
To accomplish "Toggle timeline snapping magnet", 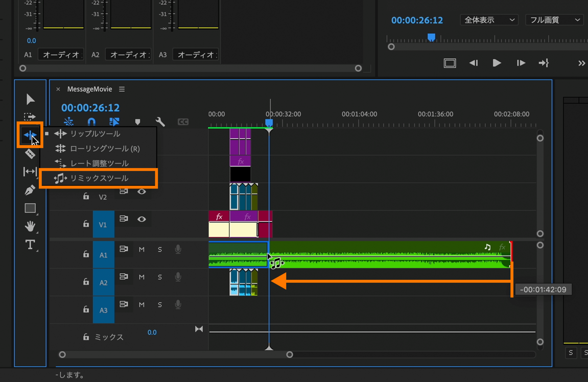I will tap(91, 122).
